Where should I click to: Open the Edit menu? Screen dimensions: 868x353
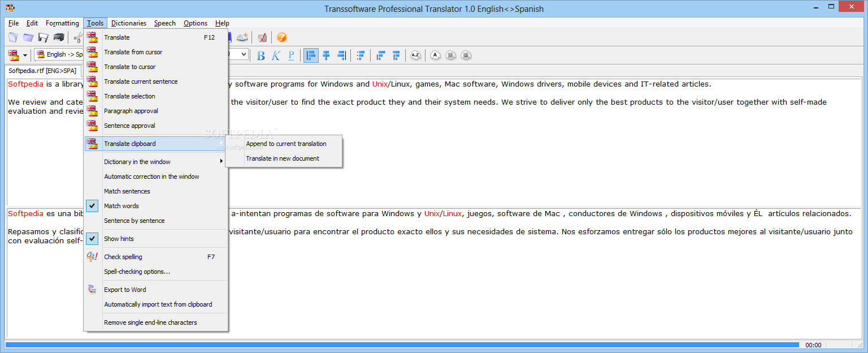pos(32,23)
